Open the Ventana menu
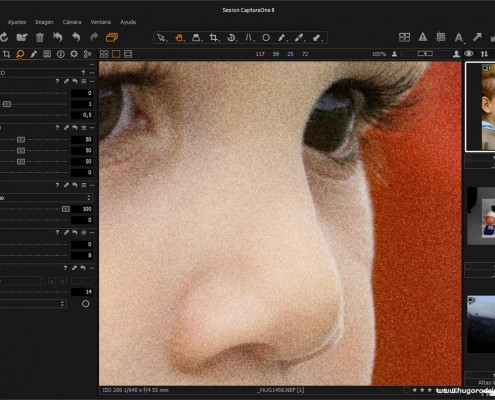The width and height of the screenshot is (495, 400). click(x=101, y=22)
